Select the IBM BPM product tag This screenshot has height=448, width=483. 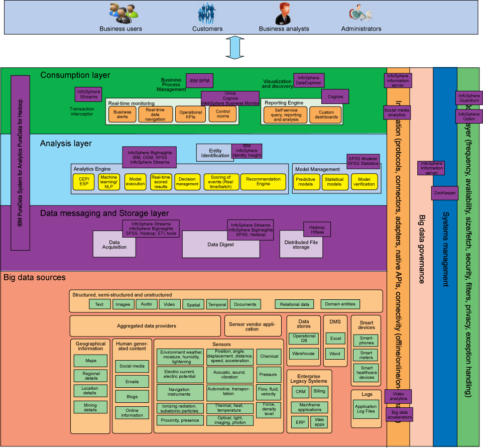tap(199, 81)
